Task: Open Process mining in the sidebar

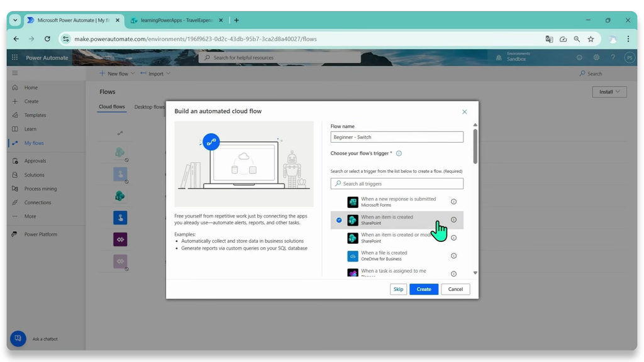Action: click(x=40, y=189)
